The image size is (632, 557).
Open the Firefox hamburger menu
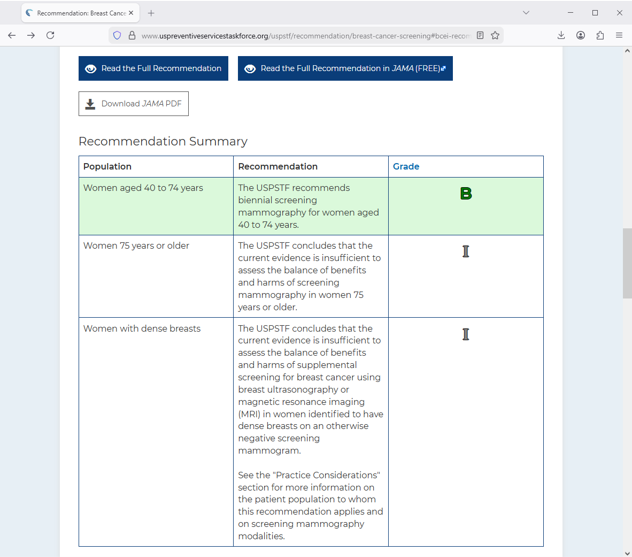(619, 35)
